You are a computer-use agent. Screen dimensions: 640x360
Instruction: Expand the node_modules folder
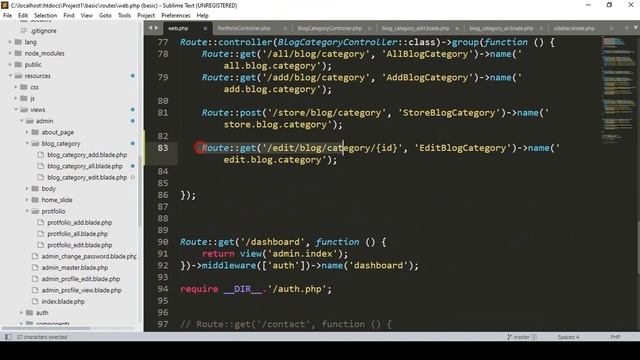pos(10,53)
